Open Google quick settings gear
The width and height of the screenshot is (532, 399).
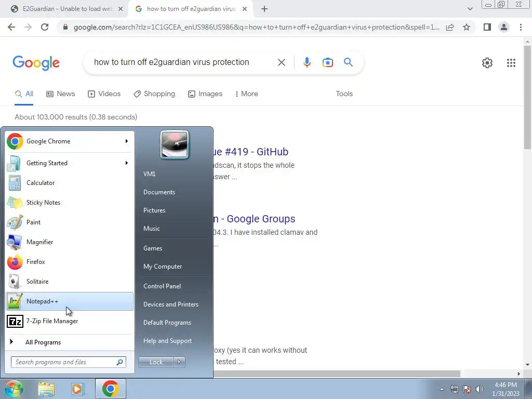click(x=487, y=63)
